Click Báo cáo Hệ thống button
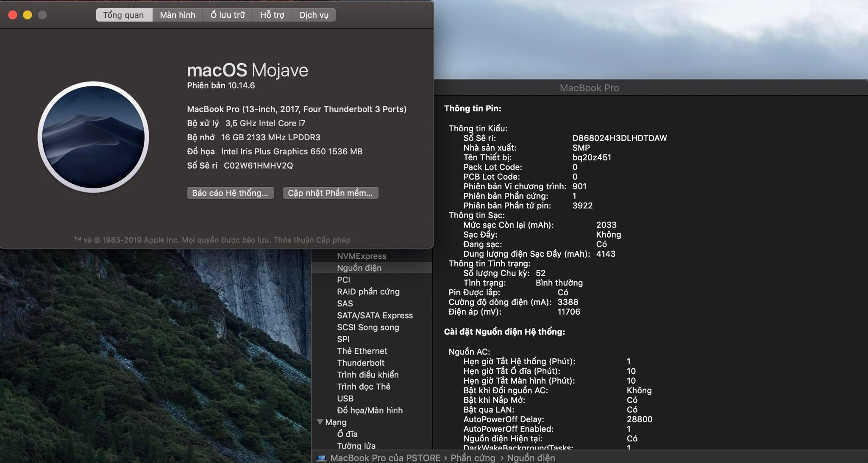This screenshot has height=463, width=868. 230,193
